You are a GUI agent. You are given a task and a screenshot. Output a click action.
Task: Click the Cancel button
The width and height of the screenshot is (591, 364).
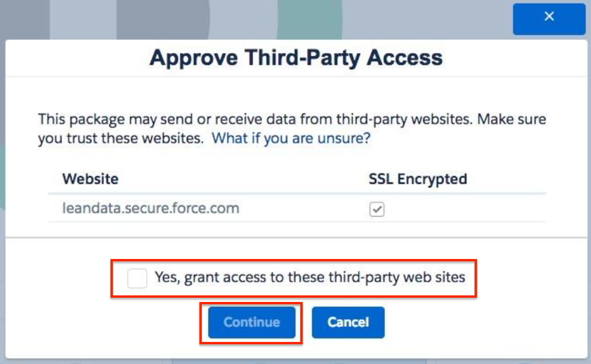coord(348,322)
